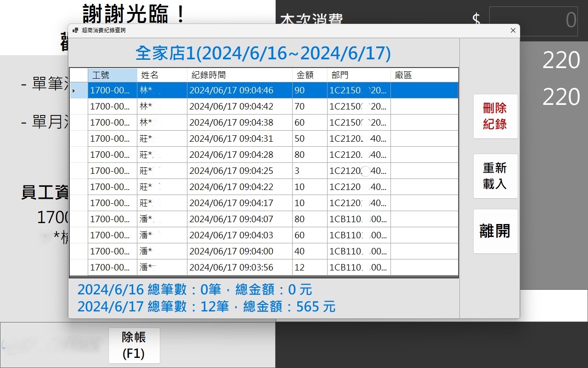588x368 pixels.
Task: Click the row header of the 09:04:07 record
Action: pos(79,219)
